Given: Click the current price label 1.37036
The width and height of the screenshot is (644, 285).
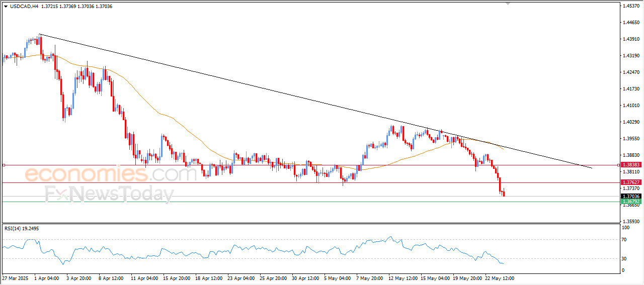Looking at the screenshot, I should pos(631,197).
